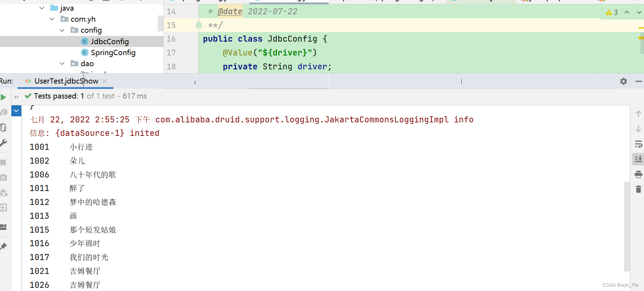Switch to UserTest.jdbcShow run tab

coord(66,81)
